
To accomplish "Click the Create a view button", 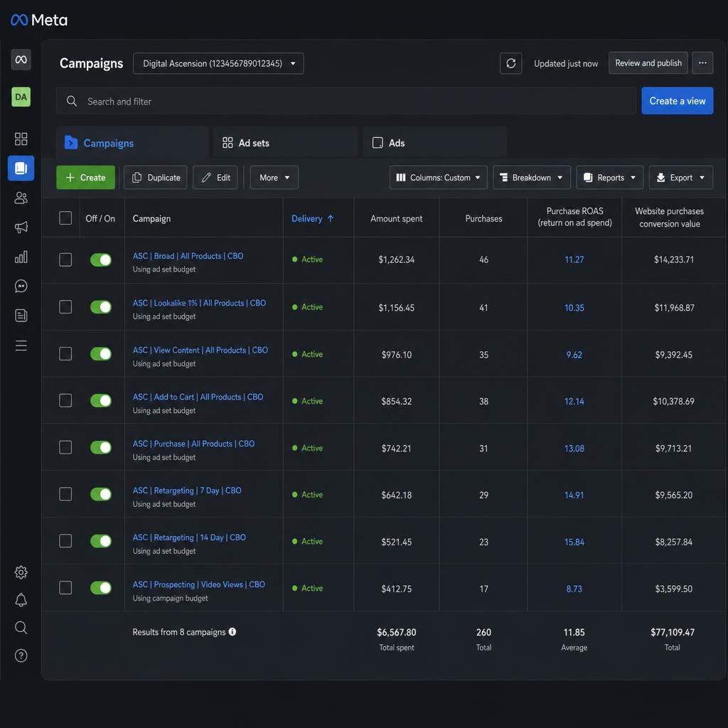I will pyautogui.click(x=678, y=101).
